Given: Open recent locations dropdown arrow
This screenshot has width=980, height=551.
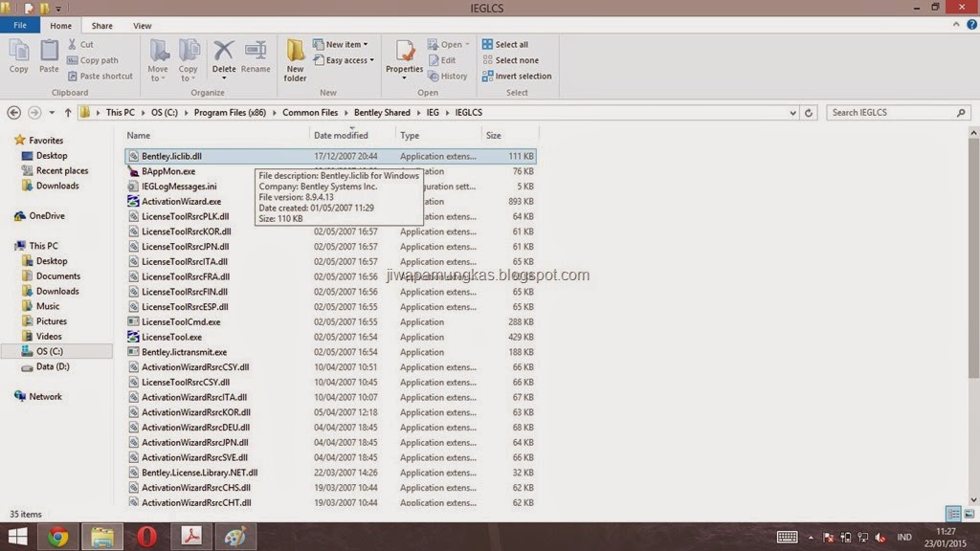Looking at the screenshot, I should coord(52,113).
